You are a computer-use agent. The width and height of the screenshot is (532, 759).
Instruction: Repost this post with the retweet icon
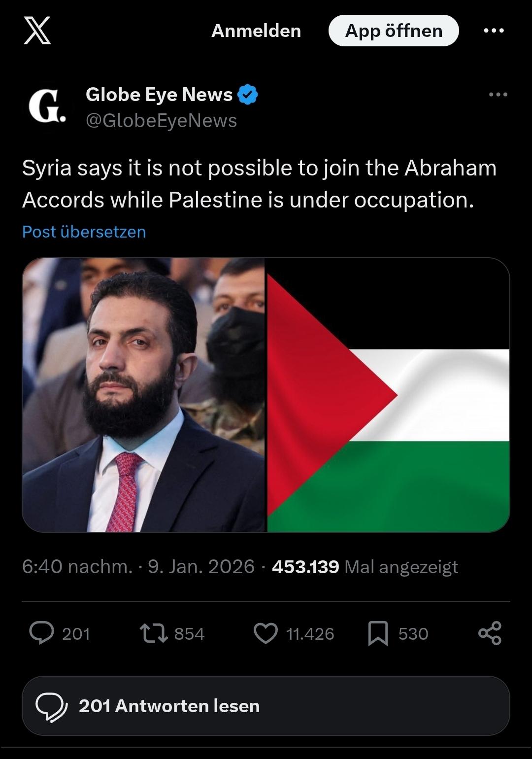click(154, 633)
